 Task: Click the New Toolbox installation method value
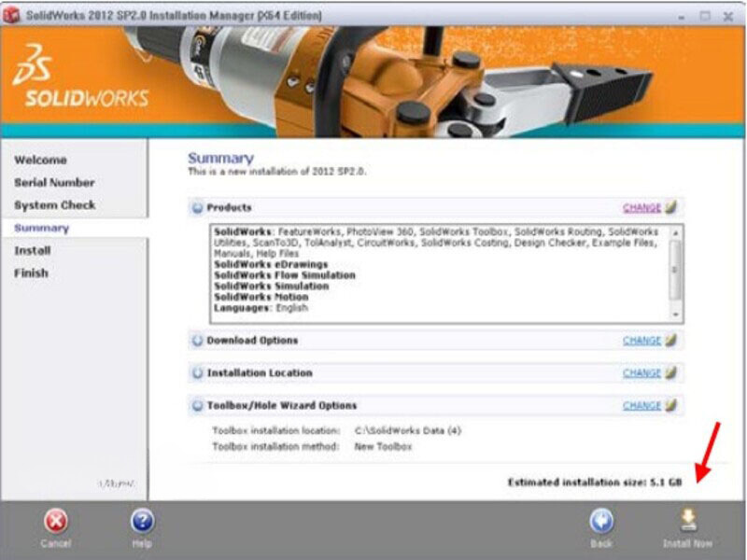coord(383,447)
